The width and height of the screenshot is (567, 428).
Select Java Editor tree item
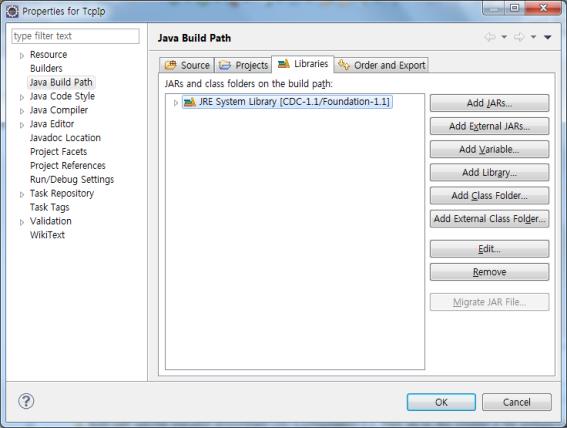point(52,124)
